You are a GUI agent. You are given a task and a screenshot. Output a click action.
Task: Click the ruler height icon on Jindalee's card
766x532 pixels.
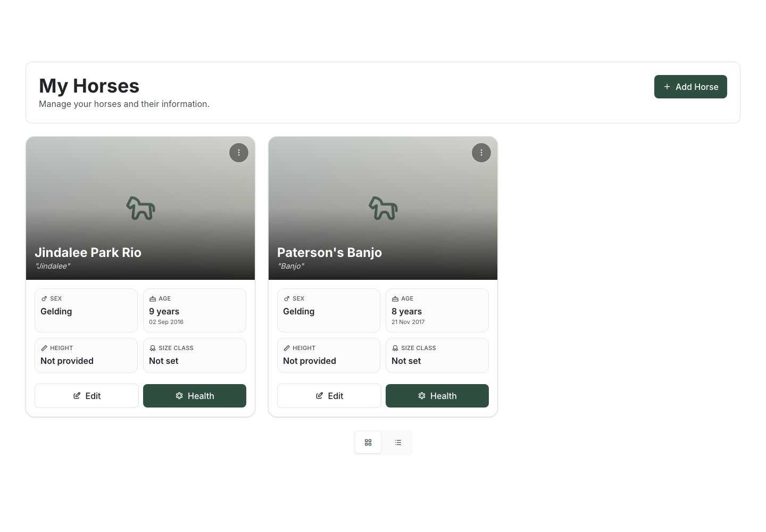point(44,348)
